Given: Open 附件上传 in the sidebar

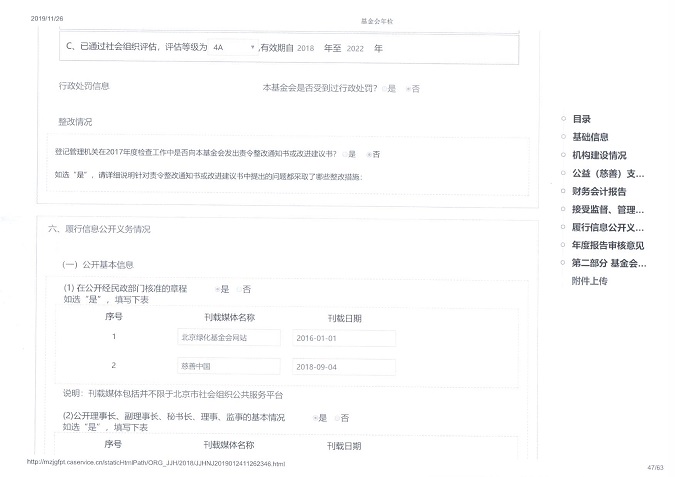Looking at the screenshot, I should (589, 281).
